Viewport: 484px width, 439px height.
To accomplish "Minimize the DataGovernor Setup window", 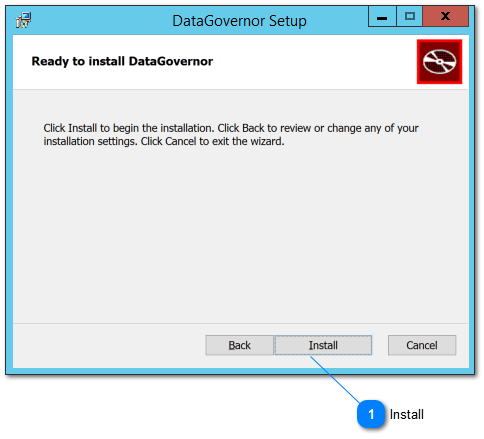I will point(382,16).
